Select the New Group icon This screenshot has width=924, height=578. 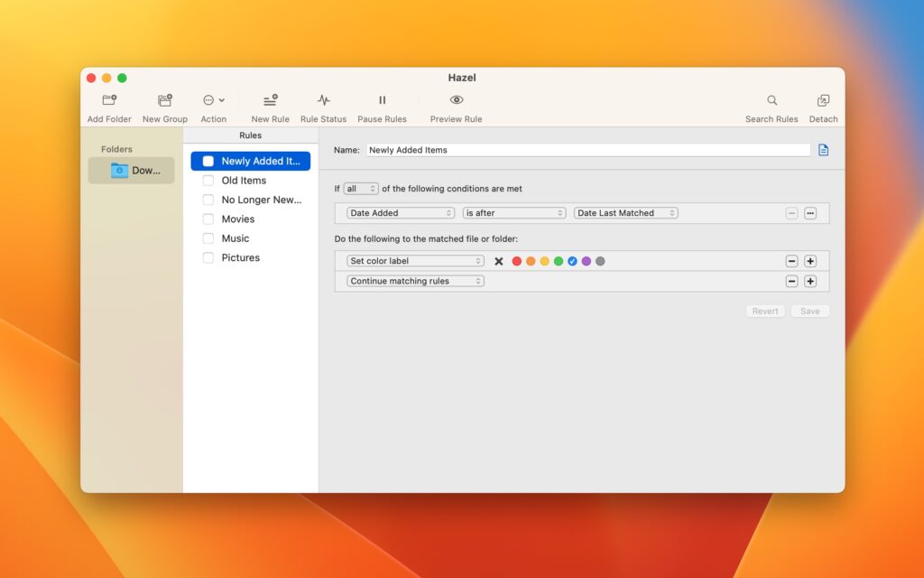click(x=164, y=100)
